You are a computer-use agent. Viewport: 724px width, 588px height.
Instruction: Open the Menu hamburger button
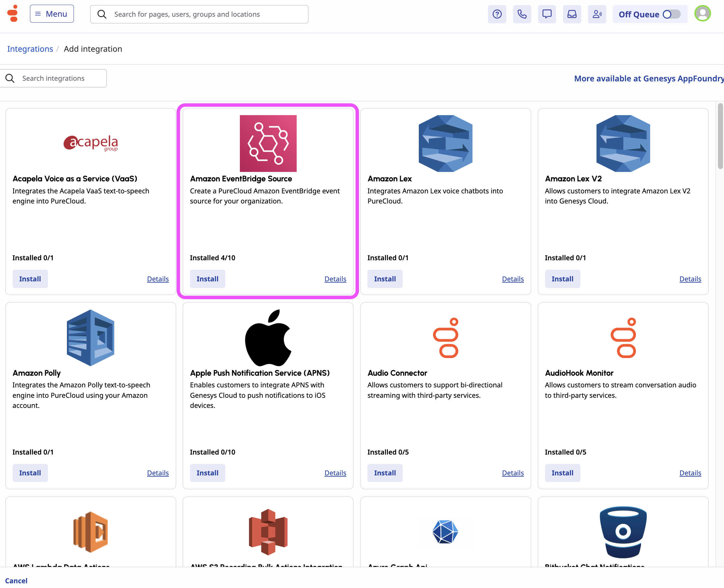click(x=52, y=14)
